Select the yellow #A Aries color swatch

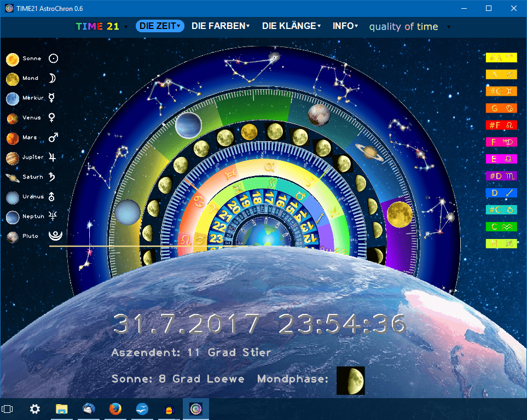coord(501,57)
